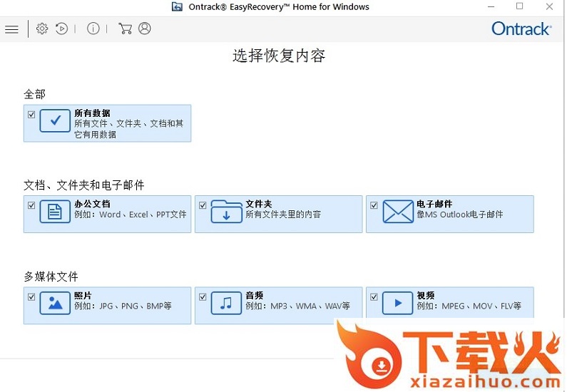567x392 pixels.
Task: Click the 所有数据 title text
Action: (x=92, y=113)
